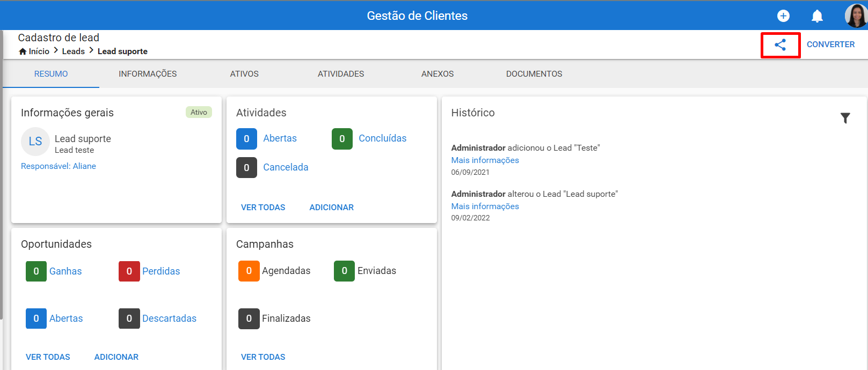Click the dark Finalizadas counter badge
The height and width of the screenshot is (370, 868).
249,319
